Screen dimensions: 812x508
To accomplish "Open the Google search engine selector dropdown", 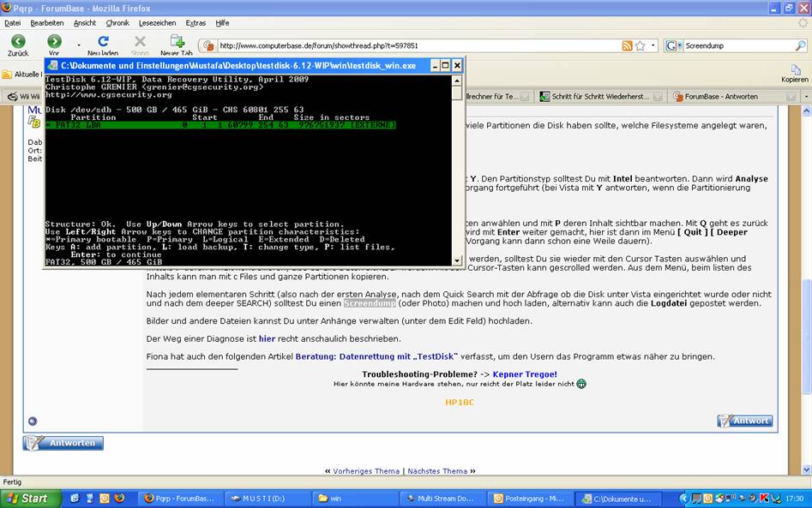I will pyautogui.click(x=674, y=45).
